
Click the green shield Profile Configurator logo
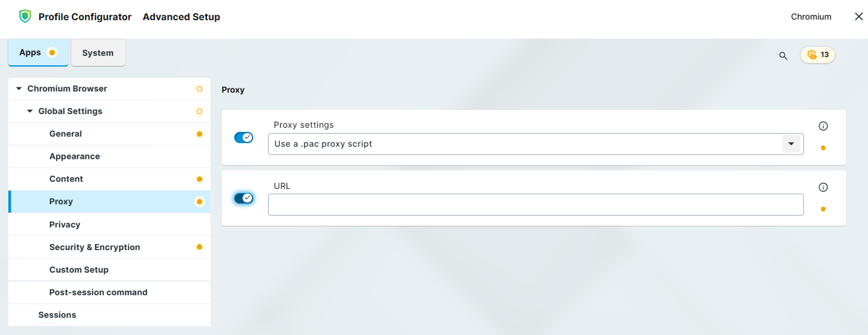(25, 17)
